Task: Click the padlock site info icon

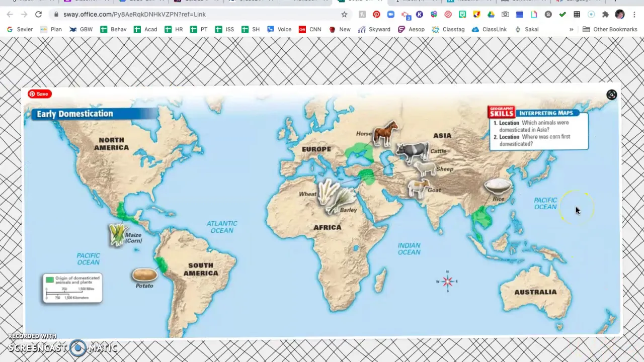Action: coord(56,15)
